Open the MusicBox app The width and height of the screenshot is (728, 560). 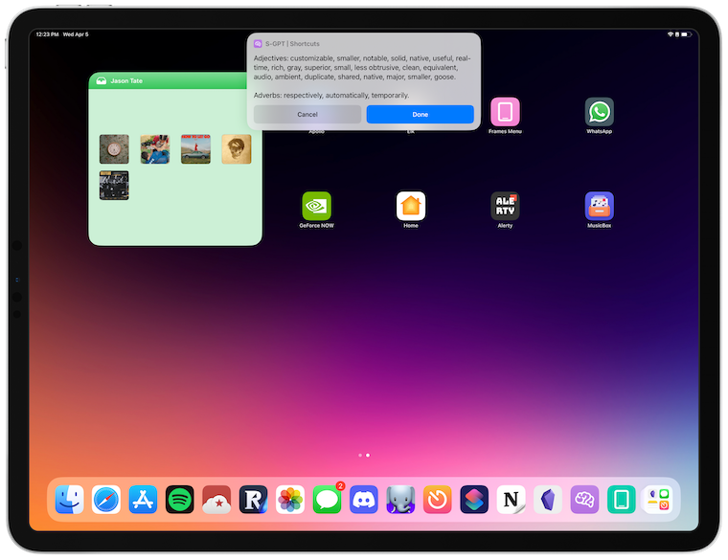(x=600, y=206)
